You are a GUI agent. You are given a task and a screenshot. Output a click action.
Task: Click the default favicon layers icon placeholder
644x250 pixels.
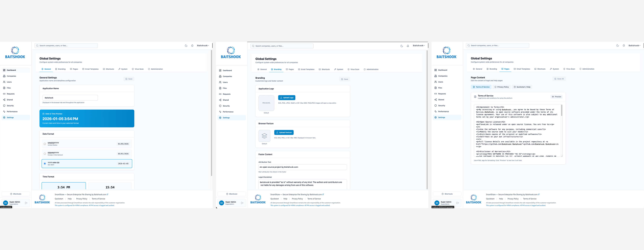tap(264, 136)
